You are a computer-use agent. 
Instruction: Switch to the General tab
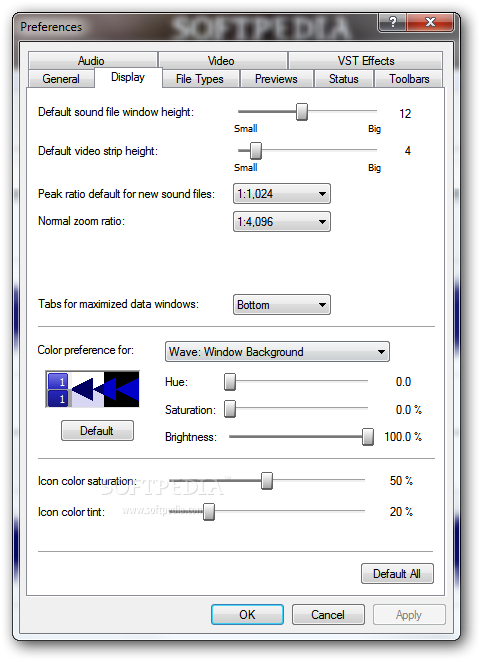[x=61, y=79]
